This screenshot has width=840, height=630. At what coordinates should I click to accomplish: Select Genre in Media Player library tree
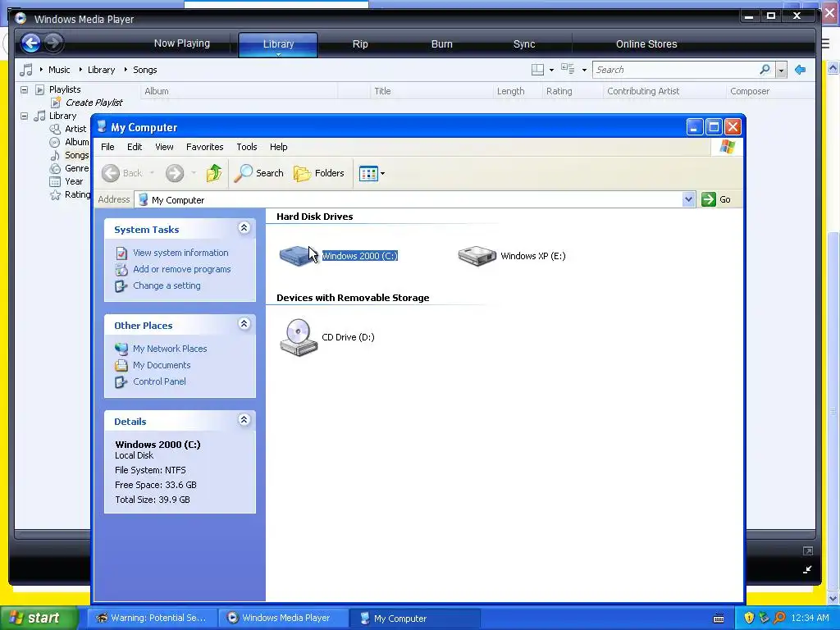point(76,168)
